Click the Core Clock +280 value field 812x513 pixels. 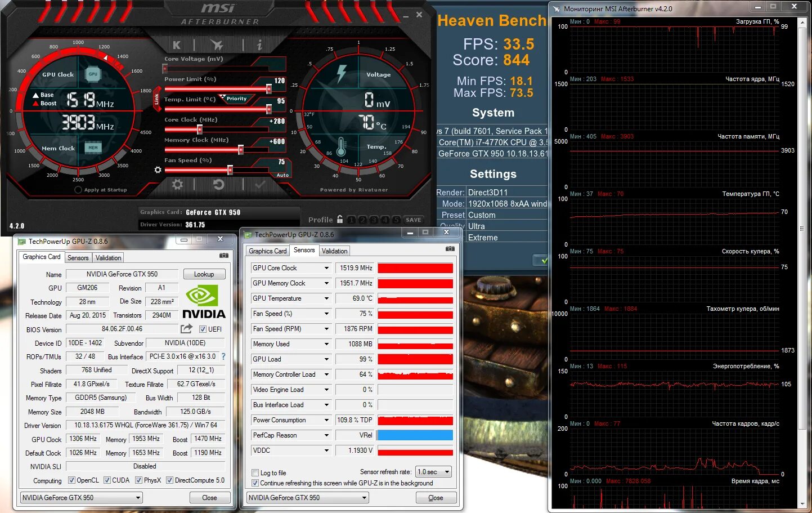(277, 121)
